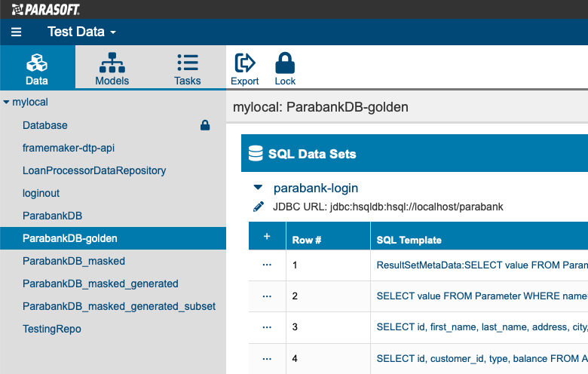Open row 2 SELECT value FROM Parameter template
This screenshot has height=374, width=588.
tap(482, 296)
